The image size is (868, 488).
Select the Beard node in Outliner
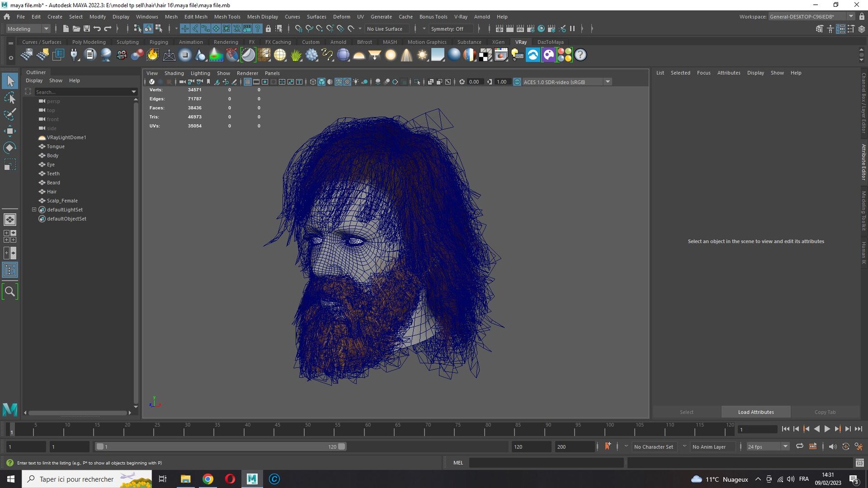click(x=54, y=183)
